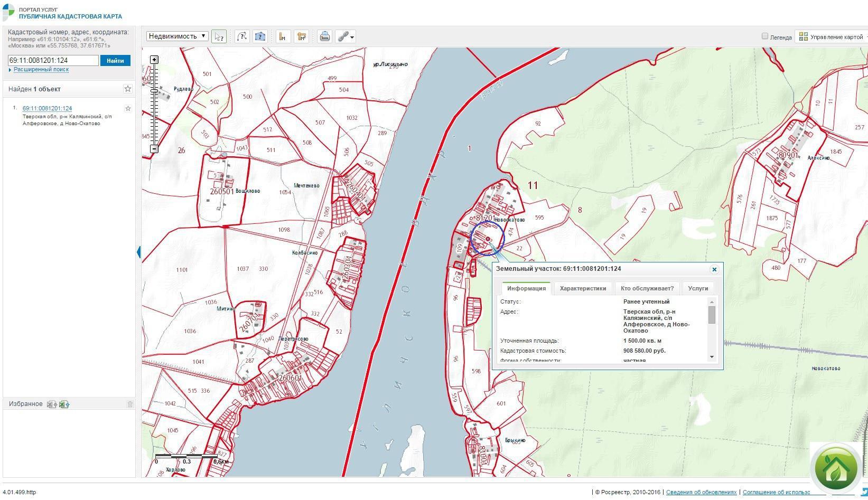This screenshot has width=868, height=500.
Task: Open the Недвижимость search type dropdown
Action: pyautogui.click(x=178, y=36)
